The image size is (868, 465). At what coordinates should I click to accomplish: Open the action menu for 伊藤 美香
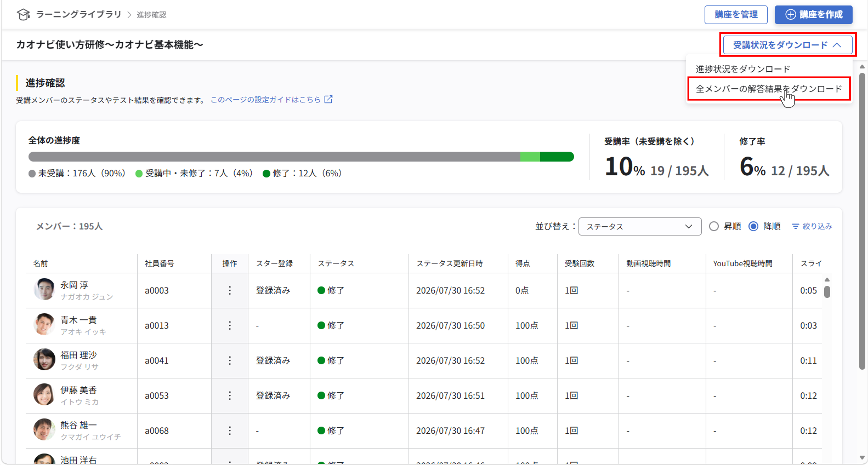(x=230, y=395)
